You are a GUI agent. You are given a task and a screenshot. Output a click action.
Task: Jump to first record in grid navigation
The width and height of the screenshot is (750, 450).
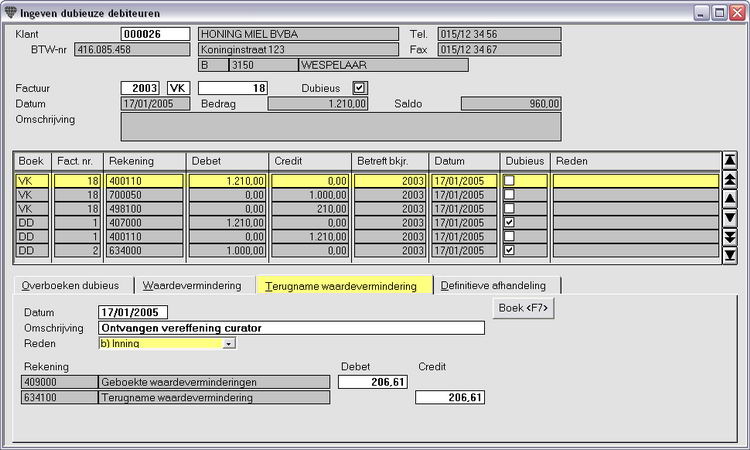click(x=729, y=160)
